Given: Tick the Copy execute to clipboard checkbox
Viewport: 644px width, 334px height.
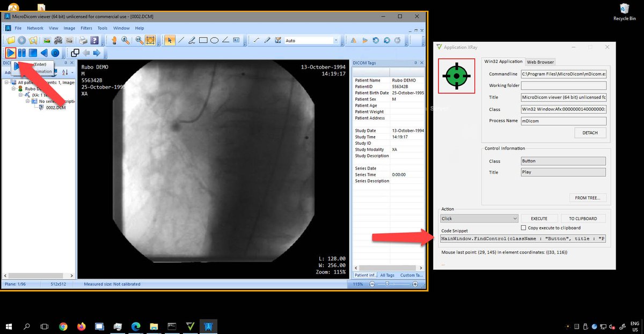Looking at the screenshot, I should point(523,228).
